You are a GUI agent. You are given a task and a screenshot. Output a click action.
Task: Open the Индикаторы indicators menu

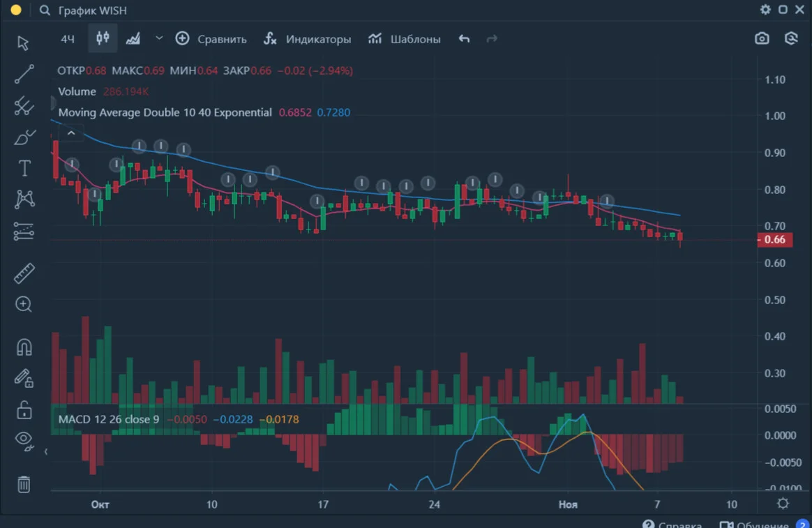click(308, 39)
